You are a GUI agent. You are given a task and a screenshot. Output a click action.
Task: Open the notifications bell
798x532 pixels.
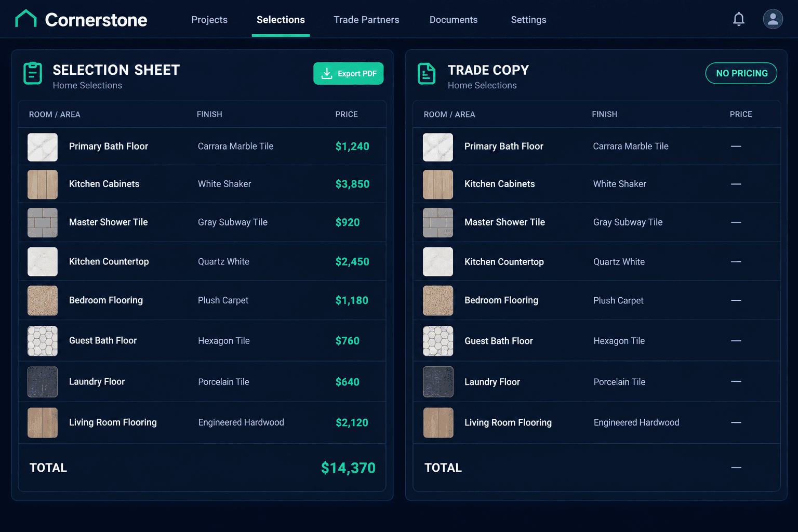(x=739, y=19)
